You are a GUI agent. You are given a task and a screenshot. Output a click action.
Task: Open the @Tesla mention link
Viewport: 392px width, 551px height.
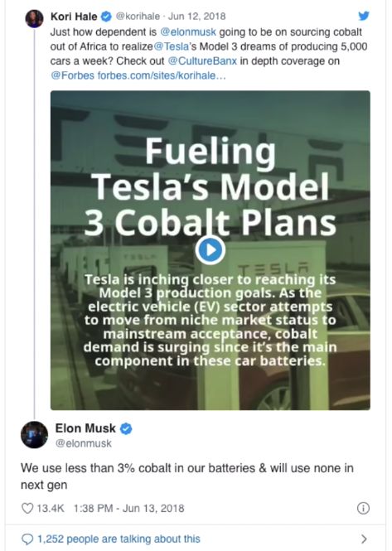172,46
